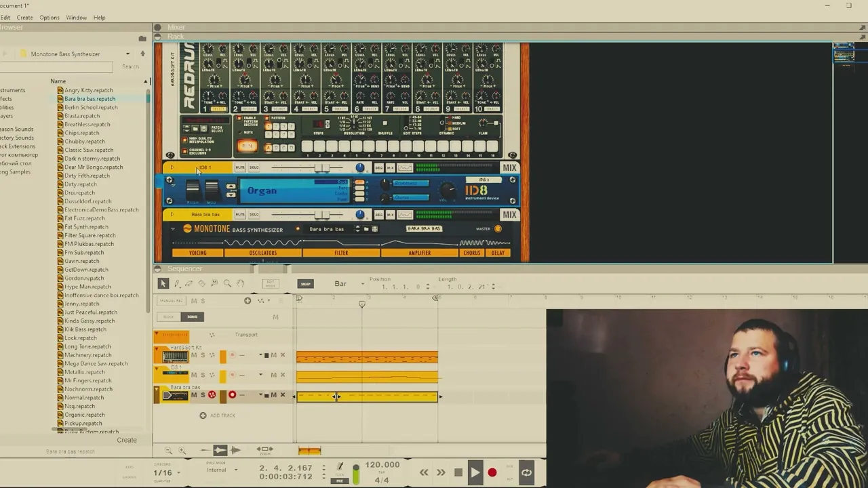The image size is (868, 488).
Task: Open the Create menu
Action: coord(24,18)
